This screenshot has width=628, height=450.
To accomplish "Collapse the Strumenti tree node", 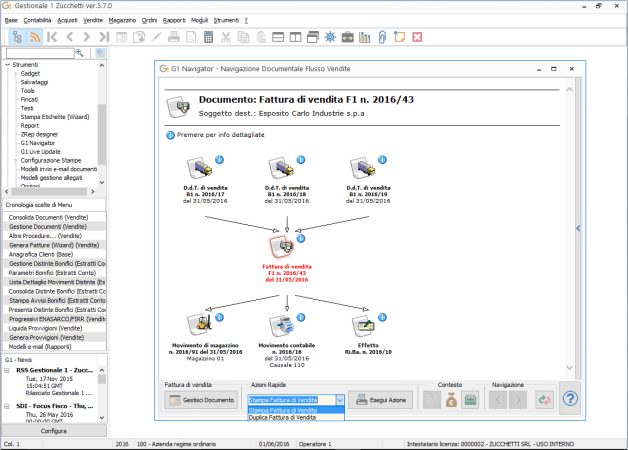I will (x=8, y=64).
